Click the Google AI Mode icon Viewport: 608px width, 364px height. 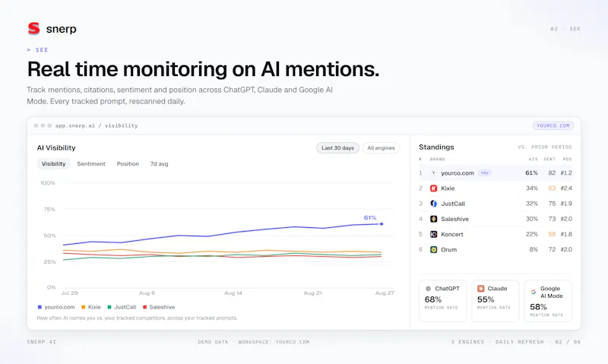click(x=534, y=292)
